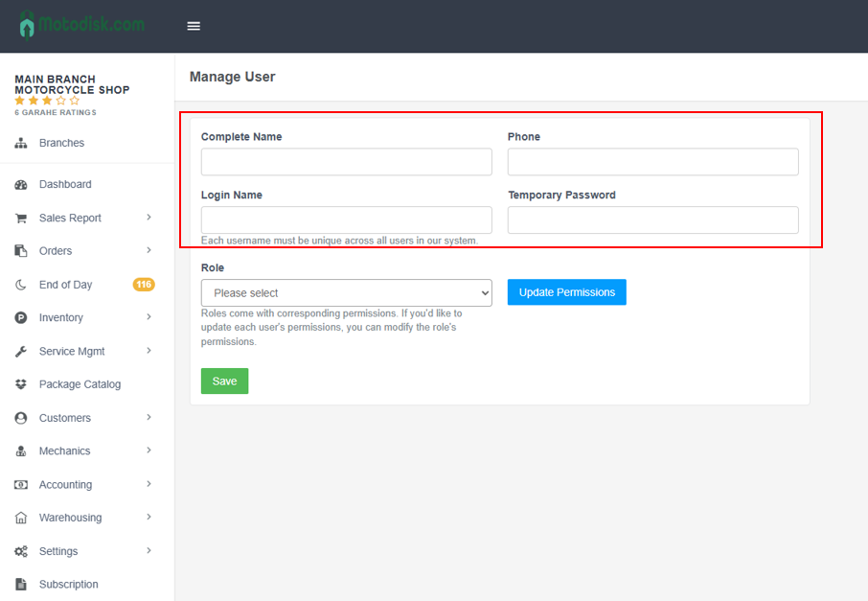Click the hamburger menu icon in header

click(194, 26)
